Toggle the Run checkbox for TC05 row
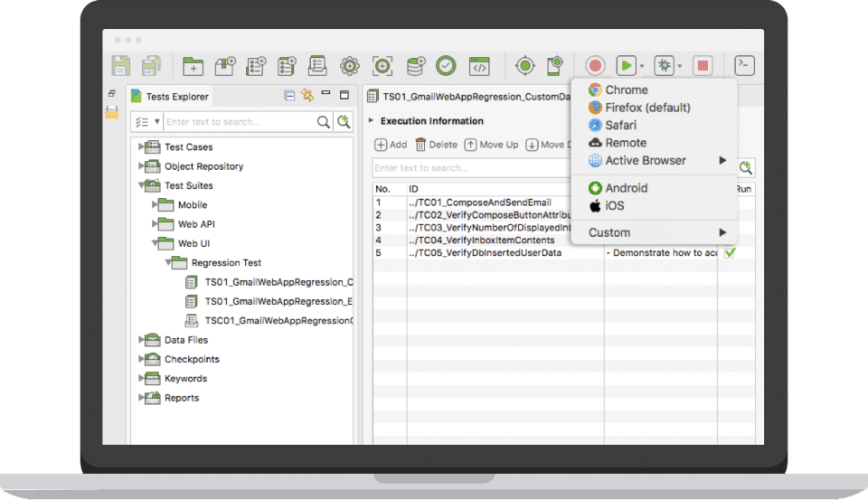The width and height of the screenshot is (868, 500). [x=730, y=253]
